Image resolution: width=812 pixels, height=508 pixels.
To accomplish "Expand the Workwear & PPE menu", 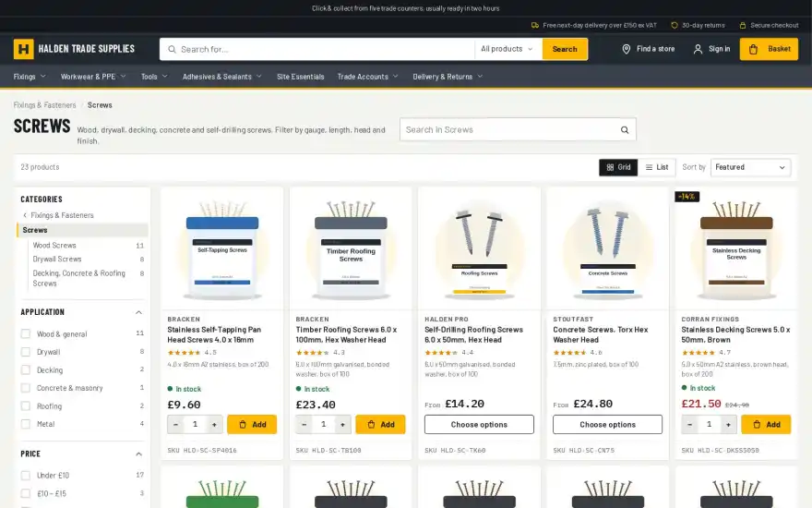I will tap(93, 77).
